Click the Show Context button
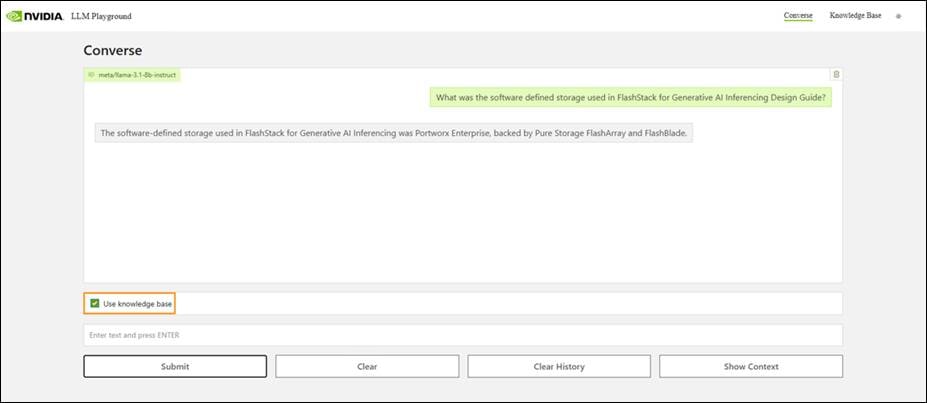The image size is (927, 403). coord(751,366)
